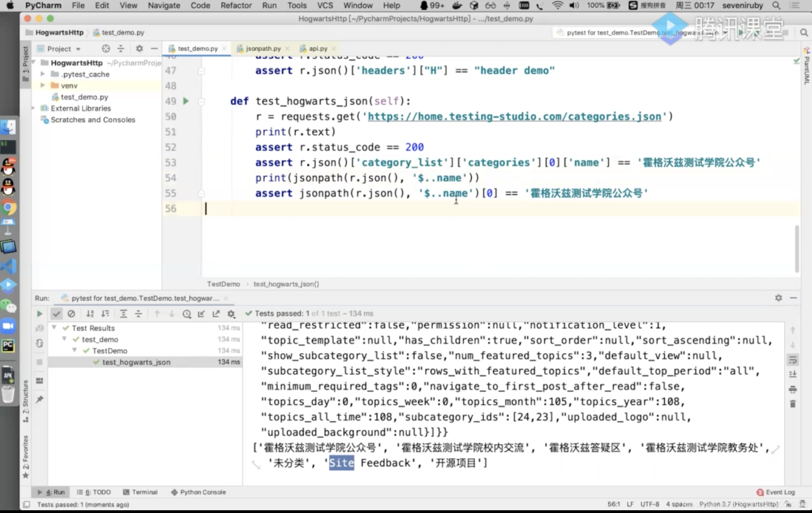
Task: Run test from gutter arrow line 49
Action: tap(186, 101)
